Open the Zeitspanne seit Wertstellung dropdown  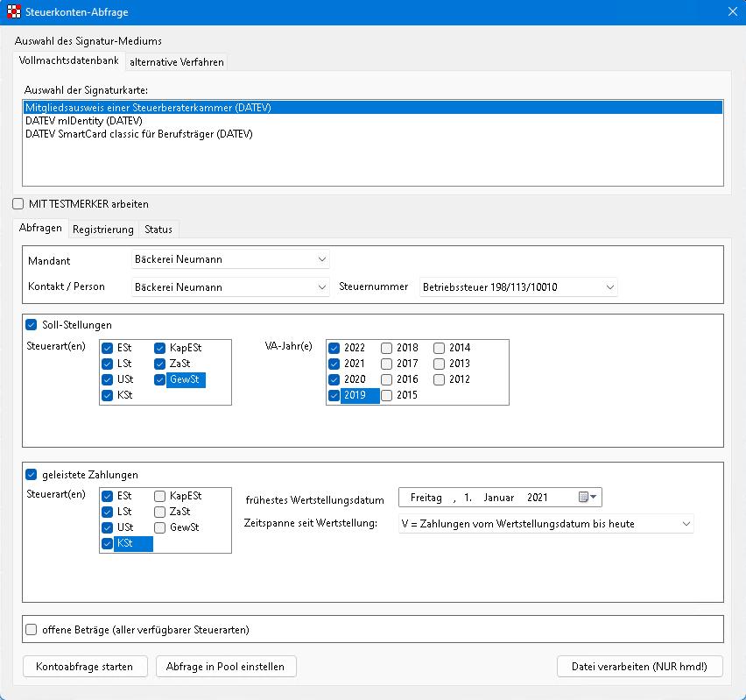click(685, 524)
